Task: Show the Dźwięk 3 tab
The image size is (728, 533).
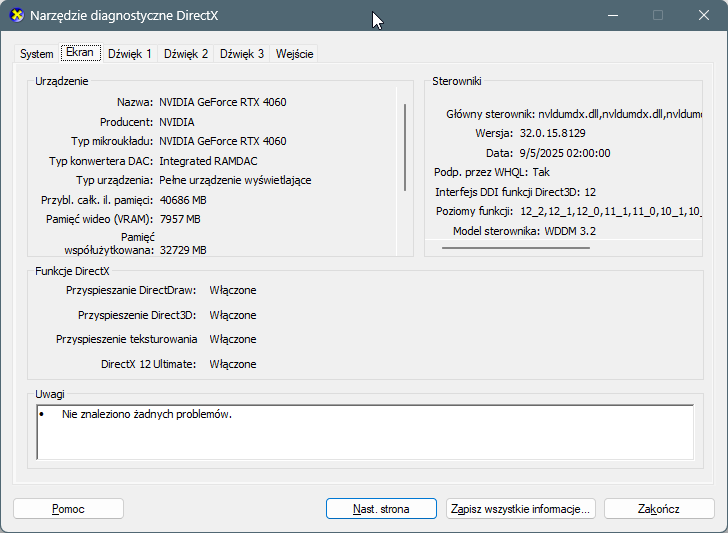Action: pyautogui.click(x=242, y=54)
